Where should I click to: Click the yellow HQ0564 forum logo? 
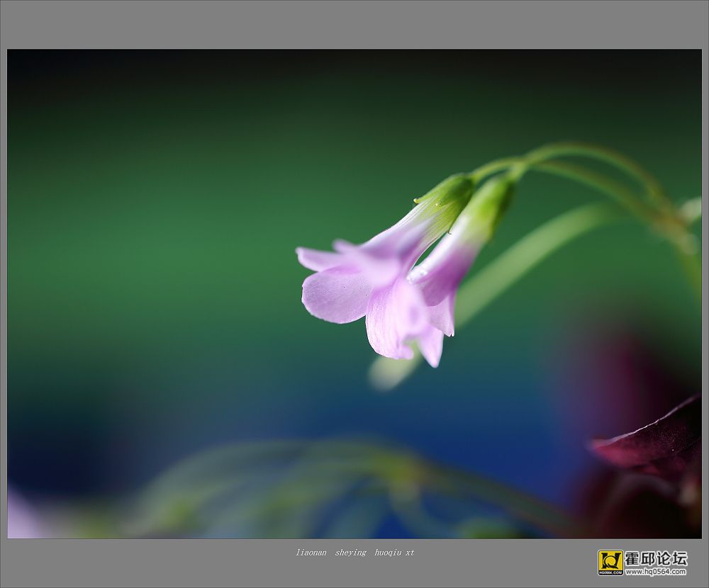pos(610,562)
